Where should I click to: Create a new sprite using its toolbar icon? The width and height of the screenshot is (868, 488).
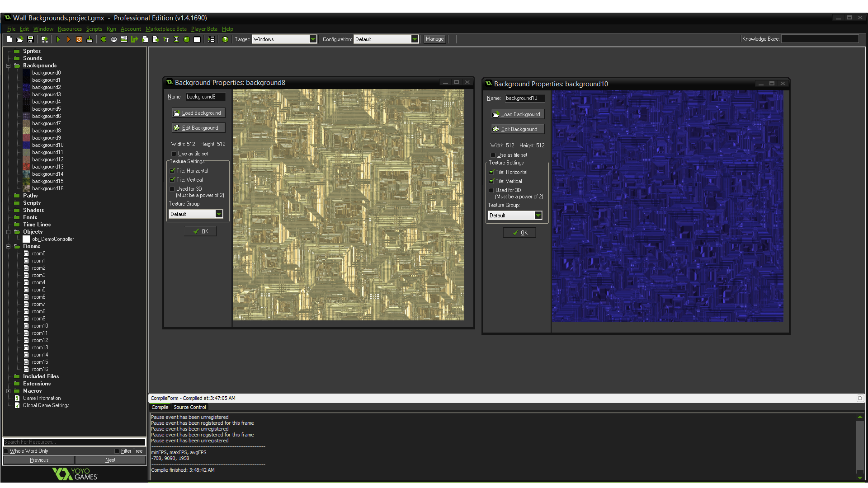[x=104, y=39]
